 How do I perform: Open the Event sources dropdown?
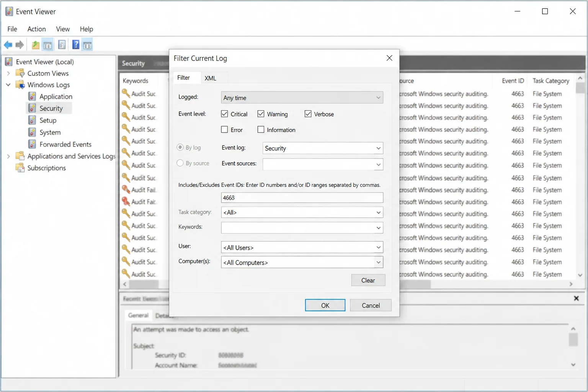click(323, 164)
